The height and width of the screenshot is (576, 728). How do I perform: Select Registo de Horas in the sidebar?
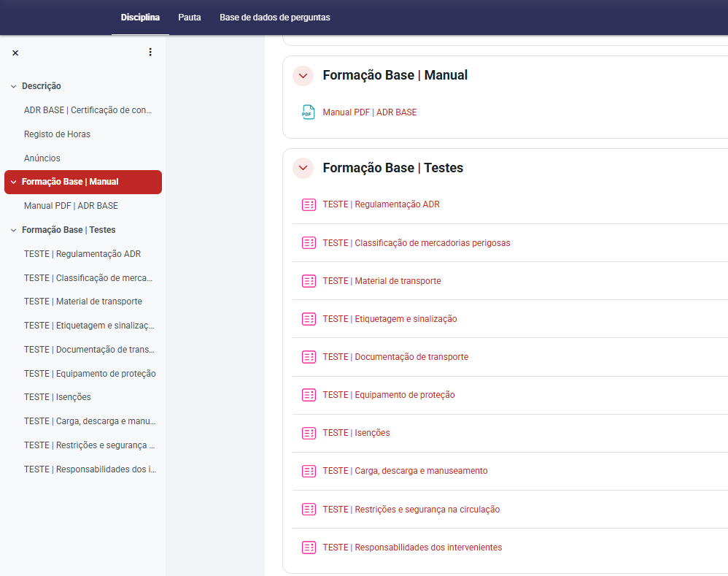(57, 134)
